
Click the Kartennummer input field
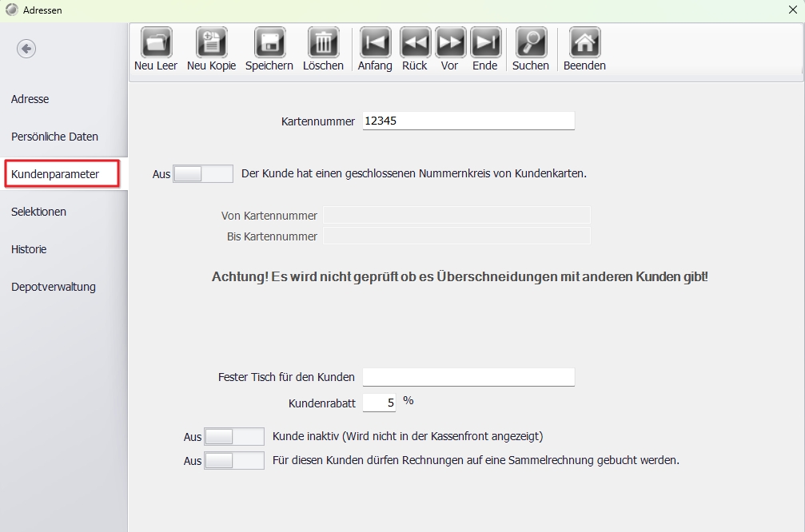click(x=468, y=121)
